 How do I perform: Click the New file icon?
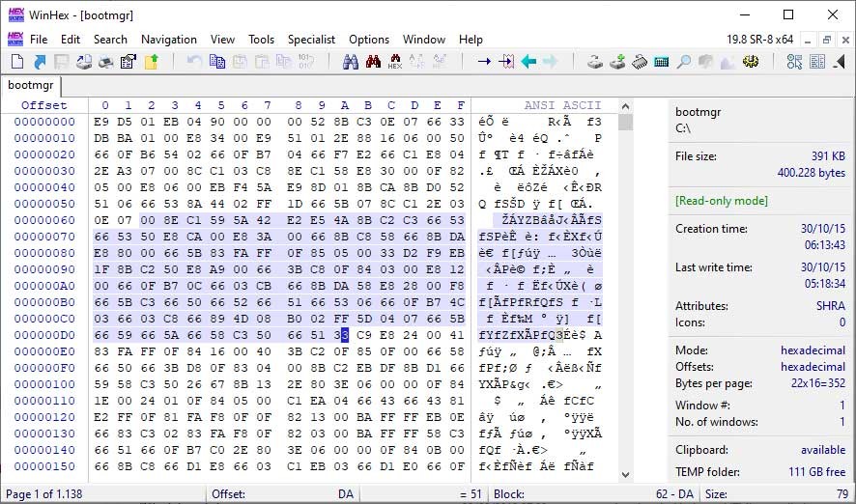point(17,62)
